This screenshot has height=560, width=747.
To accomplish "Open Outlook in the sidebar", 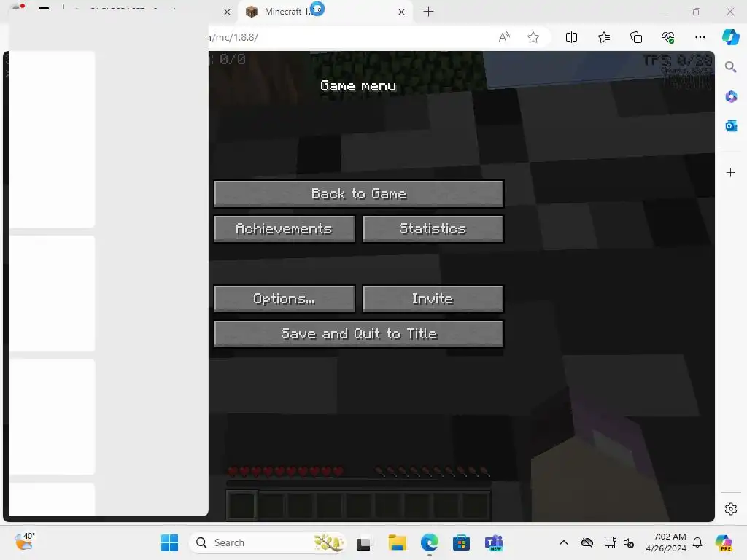I will tap(730, 125).
